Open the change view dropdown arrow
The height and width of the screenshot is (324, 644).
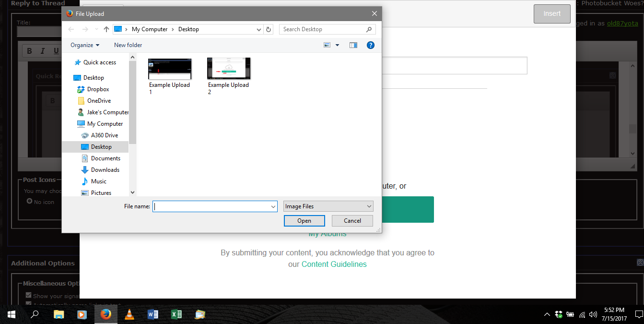(337, 45)
